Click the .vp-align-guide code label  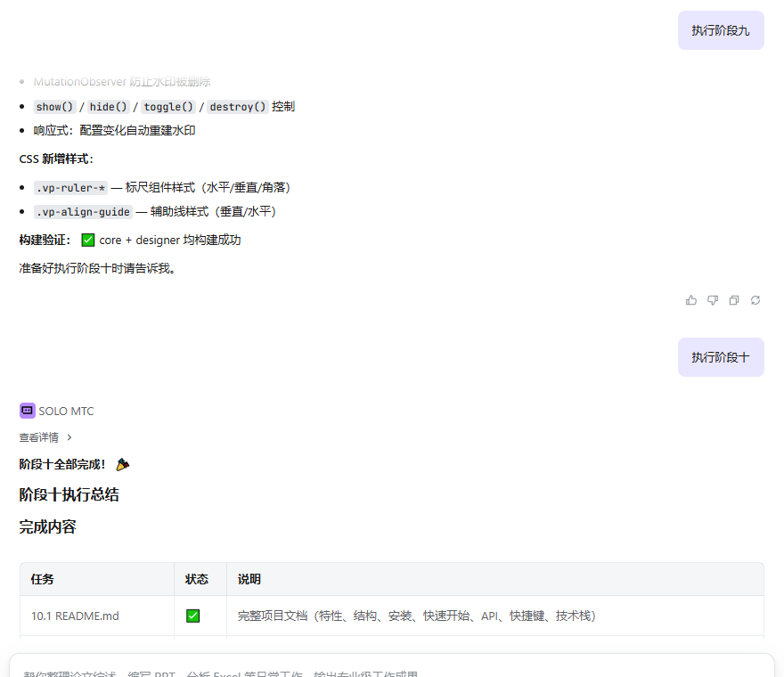(83, 212)
